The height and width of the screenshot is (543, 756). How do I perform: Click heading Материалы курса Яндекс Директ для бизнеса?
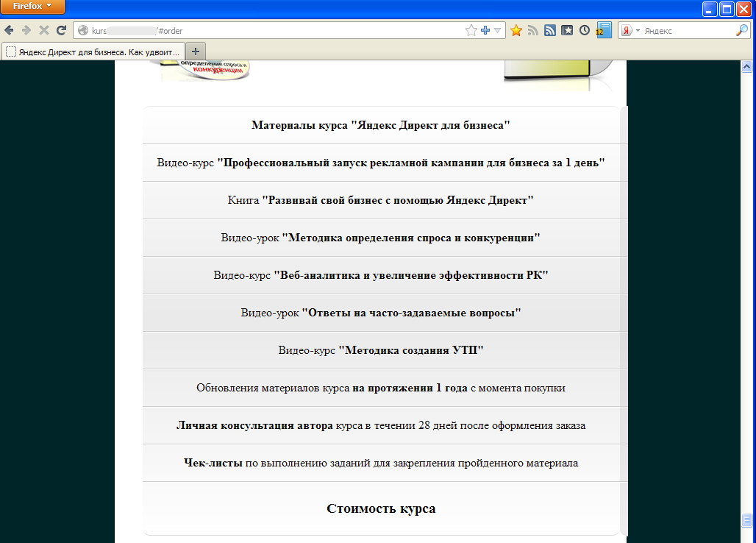point(381,125)
